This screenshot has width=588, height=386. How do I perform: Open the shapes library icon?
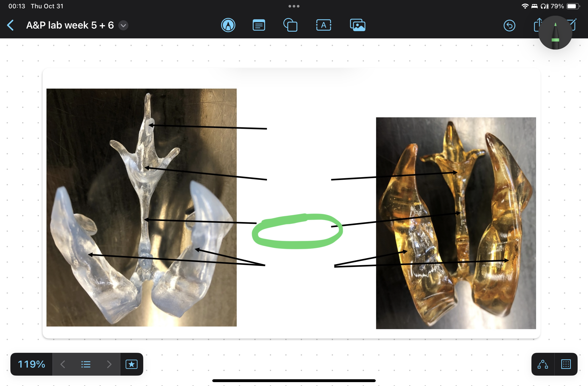(290, 25)
